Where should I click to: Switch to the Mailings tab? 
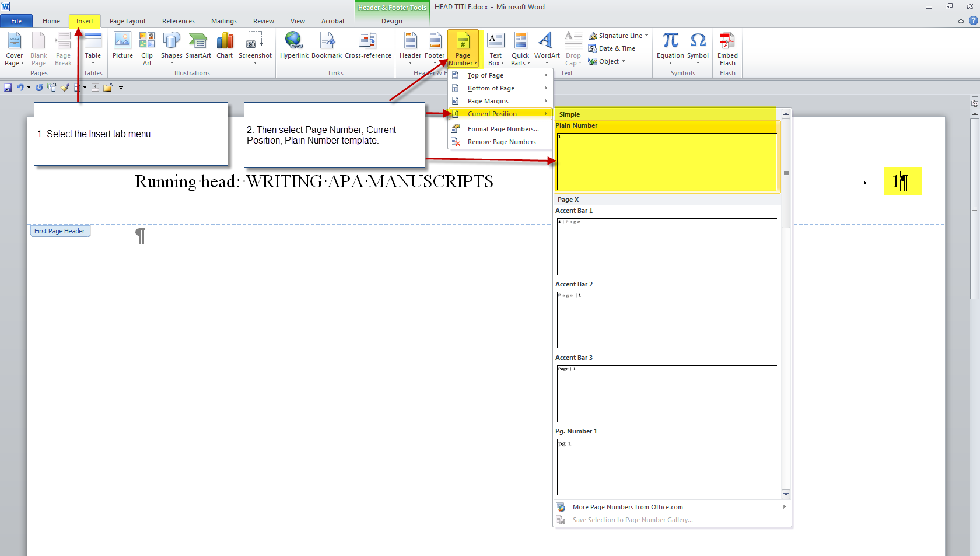(224, 21)
